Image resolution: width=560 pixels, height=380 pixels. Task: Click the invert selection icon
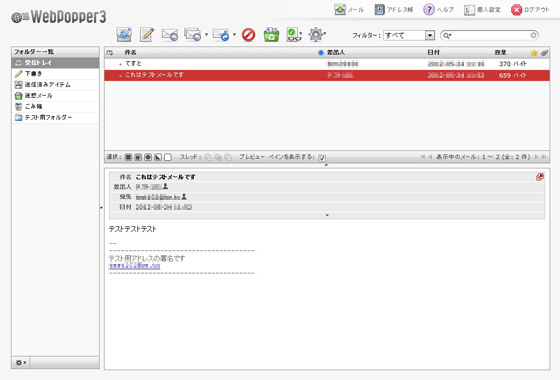coord(158,157)
